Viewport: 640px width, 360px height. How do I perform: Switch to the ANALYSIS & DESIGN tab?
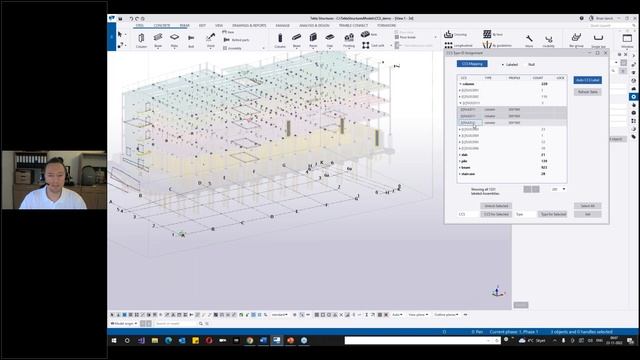(314, 26)
